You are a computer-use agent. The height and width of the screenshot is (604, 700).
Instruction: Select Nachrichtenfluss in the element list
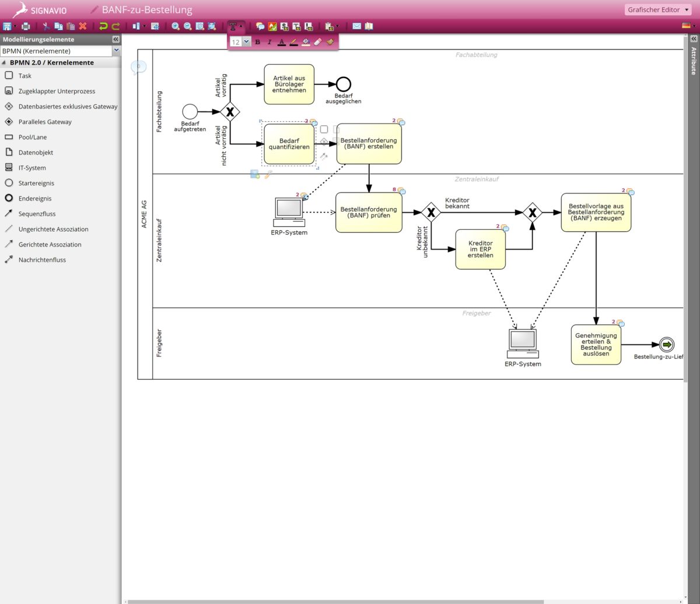[x=42, y=260]
